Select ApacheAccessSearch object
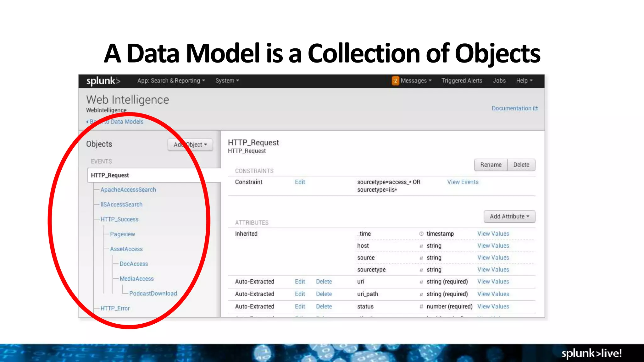This screenshot has height=362, width=644. tap(128, 190)
